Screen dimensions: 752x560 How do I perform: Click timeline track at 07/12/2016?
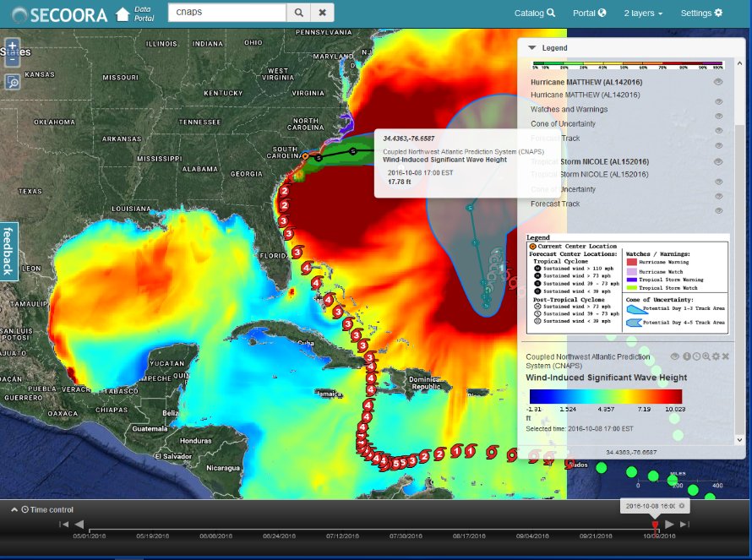click(x=342, y=530)
